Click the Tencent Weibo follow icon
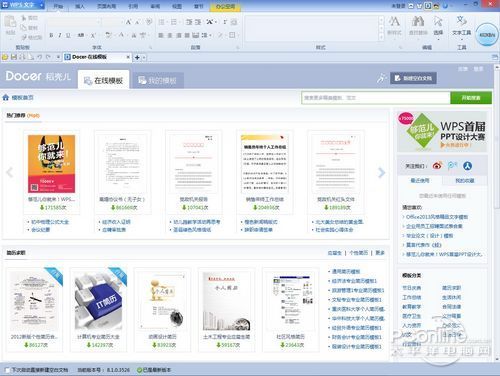This screenshot has height=376, width=500. click(452, 165)
